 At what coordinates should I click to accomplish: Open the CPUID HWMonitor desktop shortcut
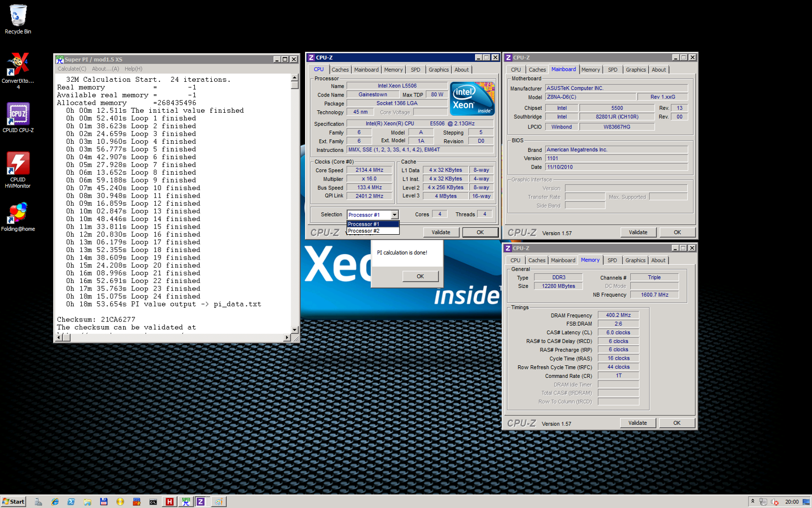click(x=18, y=170)
